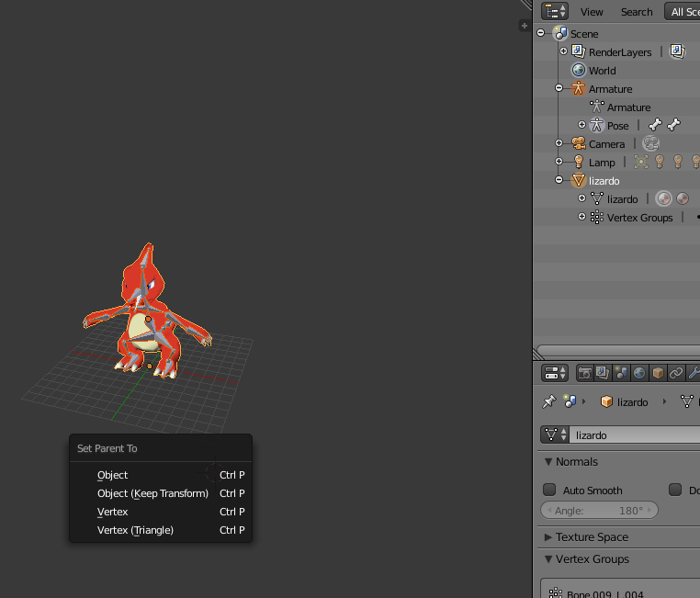700x598 pixels.
Task: Collapse the lizardo object node
Action: pos(559,180)
